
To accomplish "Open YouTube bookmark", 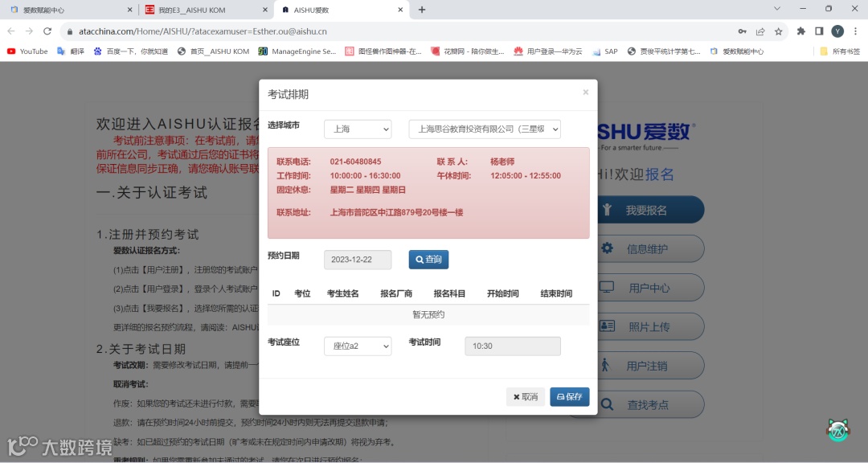I will [27, 51].
